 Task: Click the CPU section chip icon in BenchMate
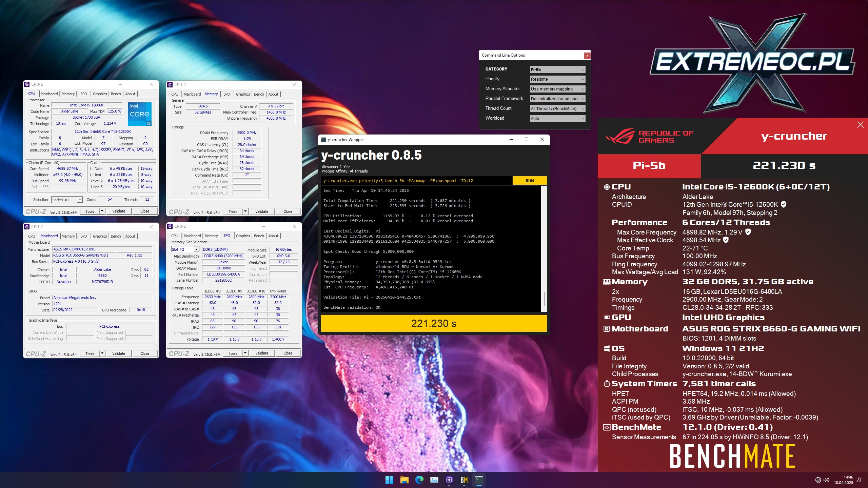coord(607,187)
